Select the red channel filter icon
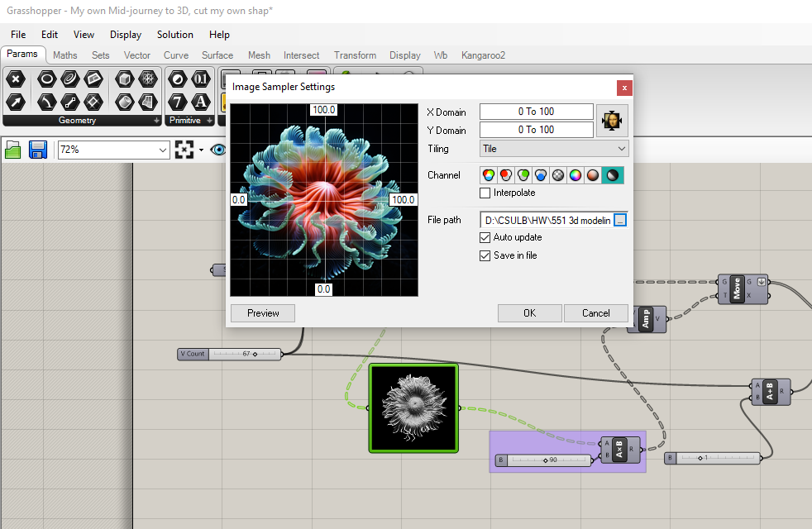Screen dimensions: 812x529 pyautogui.click(x=506, y=175)
